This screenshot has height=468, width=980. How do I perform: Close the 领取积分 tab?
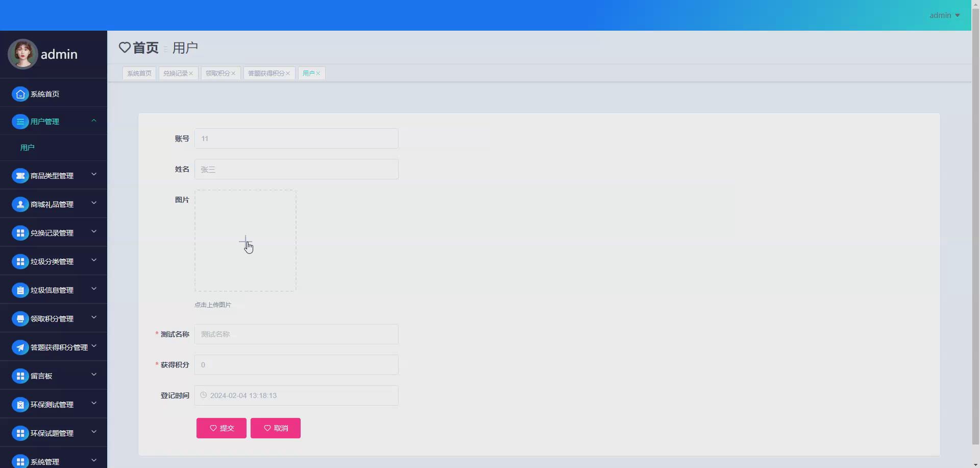tap(233, 74)
